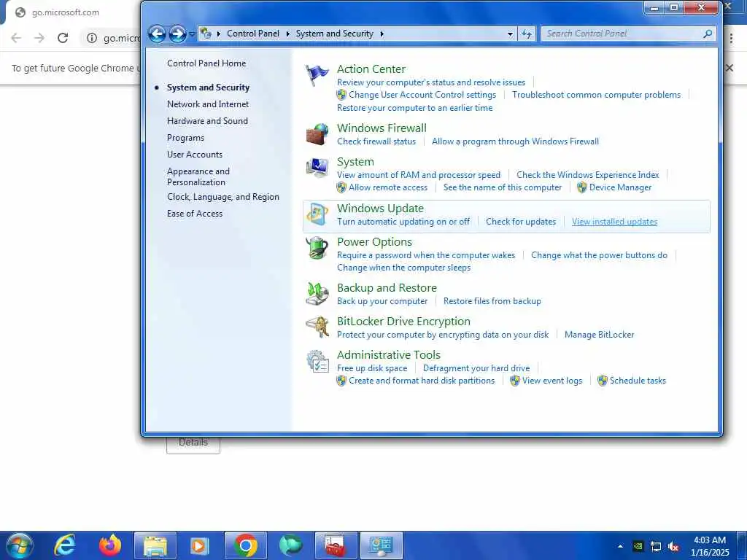Open Clock, Language, and Region category
Image resolution: width=747 pixels, height=560 pixels.
[x=223, y=197]
